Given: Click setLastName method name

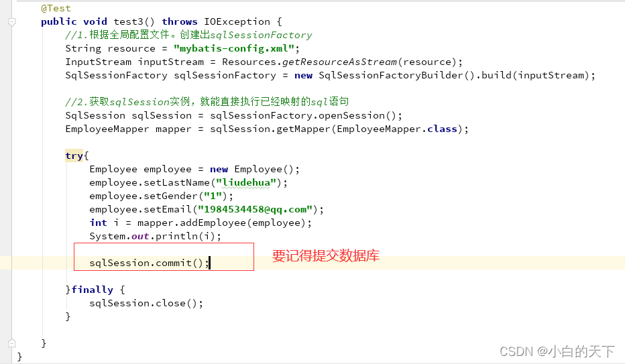Looking at the screenshot, I should pos(176,183).
